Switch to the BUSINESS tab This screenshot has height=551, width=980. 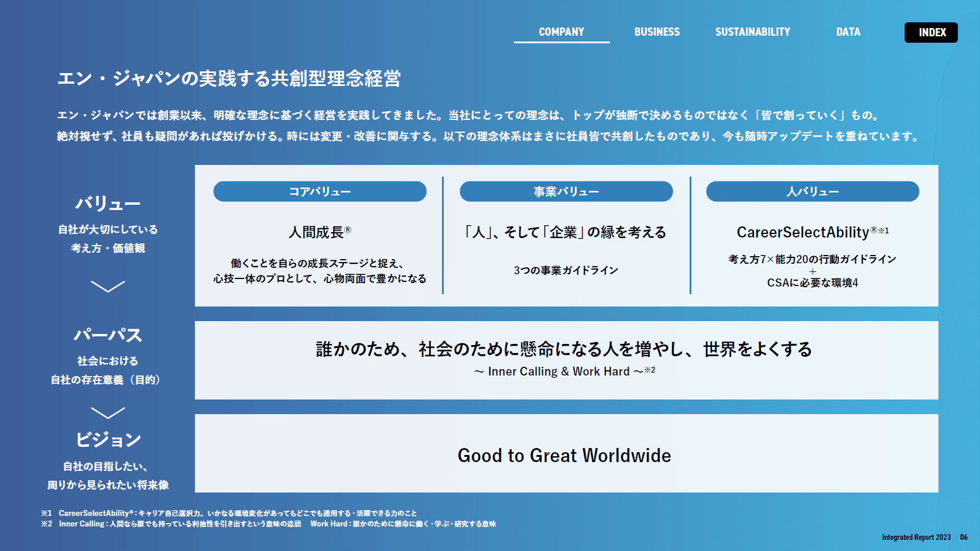(x=657, y=32)
